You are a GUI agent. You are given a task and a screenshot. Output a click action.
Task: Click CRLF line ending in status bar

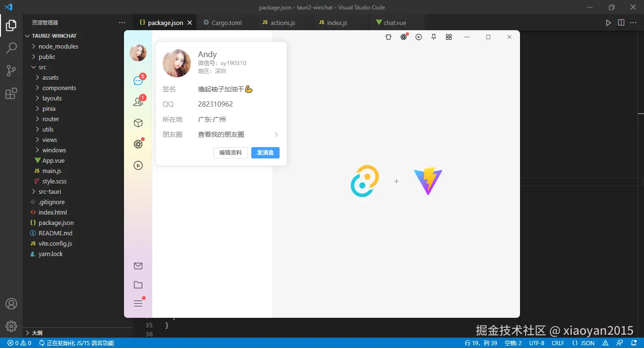pyautogui.click(x=558, y=343)
